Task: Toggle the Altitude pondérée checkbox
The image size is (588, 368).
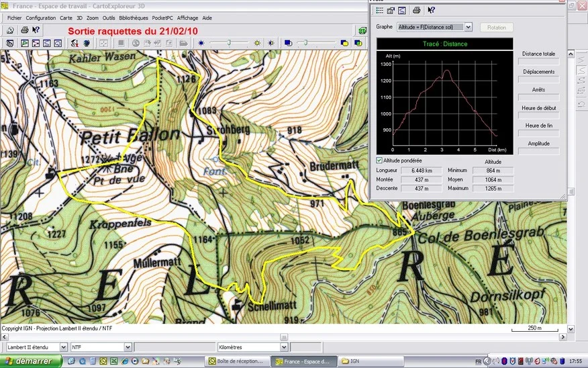Action: pyautogui.click(x=379, y=160)
